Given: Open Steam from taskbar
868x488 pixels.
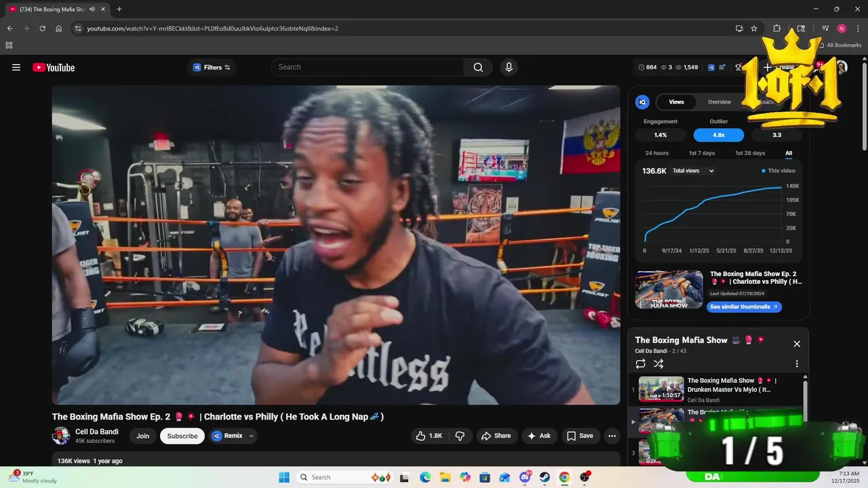Looking at the screenshot, I should (545, 477).
